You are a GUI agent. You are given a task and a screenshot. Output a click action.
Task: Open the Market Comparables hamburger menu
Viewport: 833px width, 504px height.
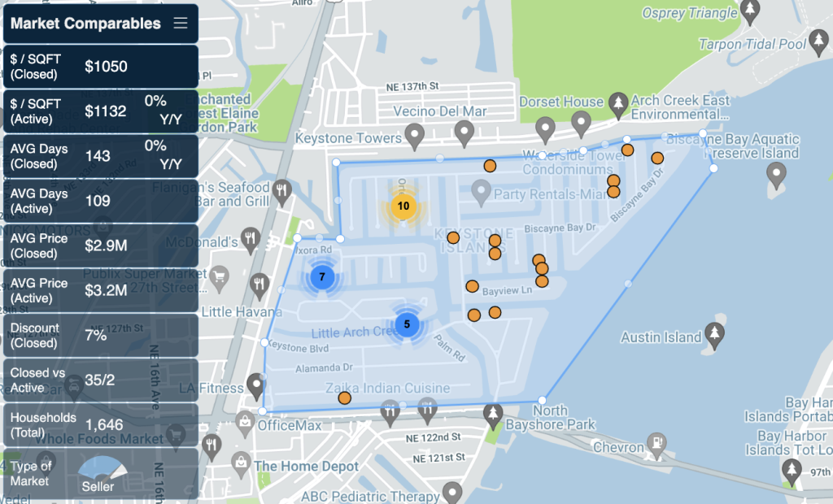(181, 23)
